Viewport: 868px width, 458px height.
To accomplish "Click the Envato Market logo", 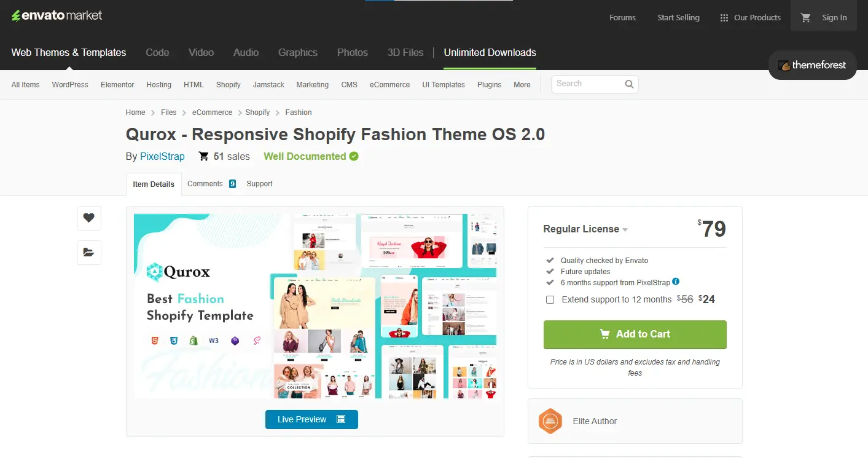I will pos(57,16).
